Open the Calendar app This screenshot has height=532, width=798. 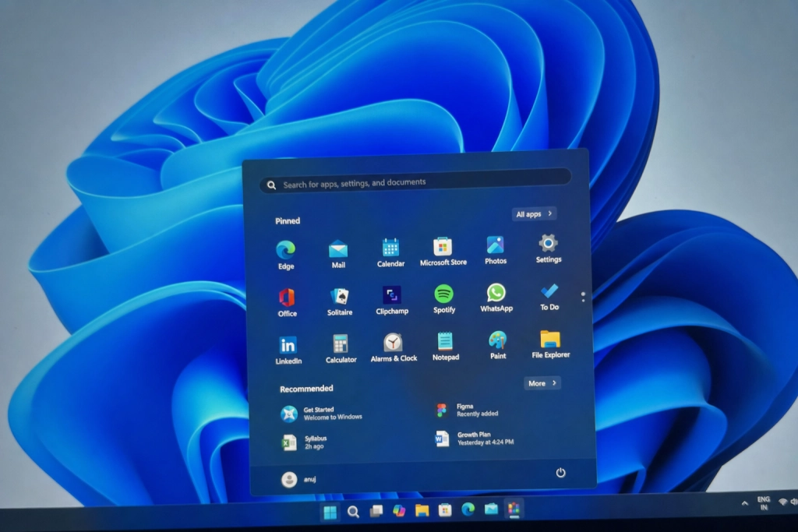(391, 252)
